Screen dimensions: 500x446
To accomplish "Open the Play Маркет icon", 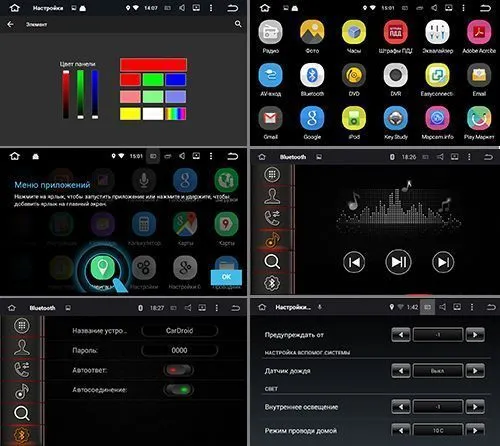I will pos(479,118).
